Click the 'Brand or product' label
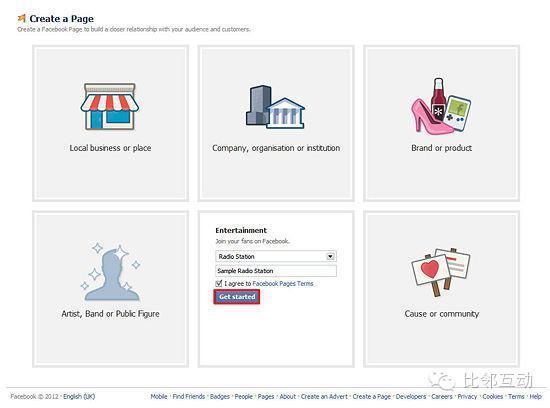The width and height of the screenshot is (550, 408). (x=441, y=148)
